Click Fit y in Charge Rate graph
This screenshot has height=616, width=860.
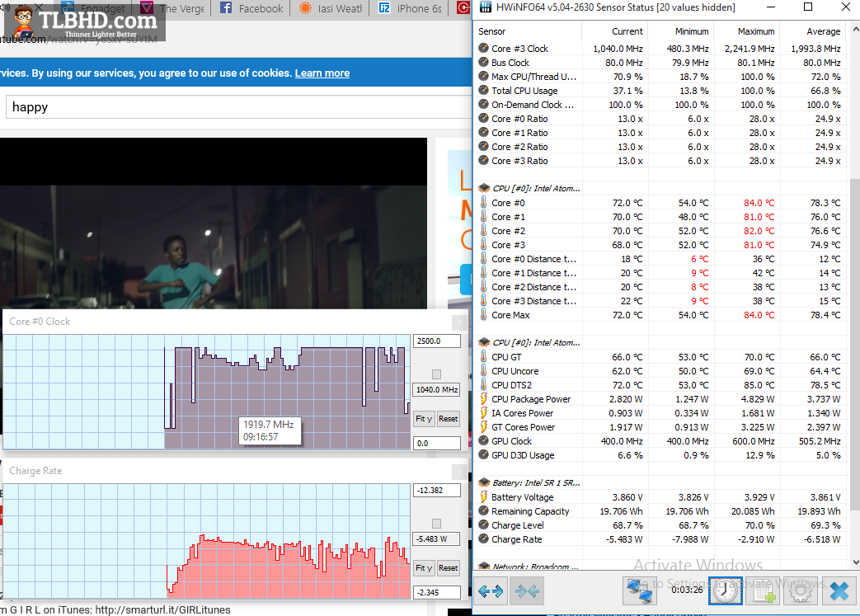[424, 567]
